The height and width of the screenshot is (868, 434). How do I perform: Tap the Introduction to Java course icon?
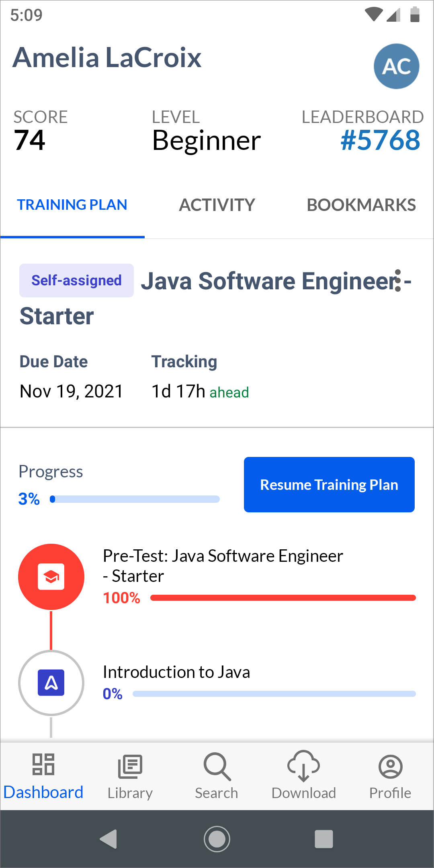click(x=51, y=682)
